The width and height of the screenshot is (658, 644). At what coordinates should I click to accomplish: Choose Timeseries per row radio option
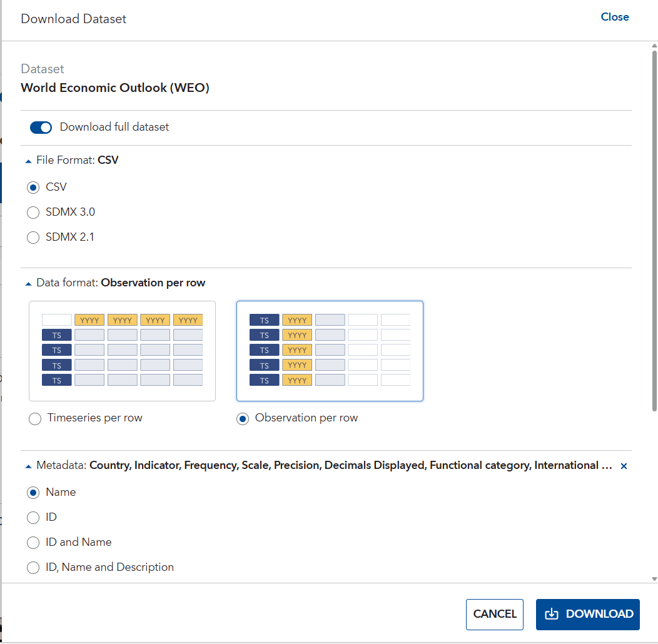[x=36, y=418]
